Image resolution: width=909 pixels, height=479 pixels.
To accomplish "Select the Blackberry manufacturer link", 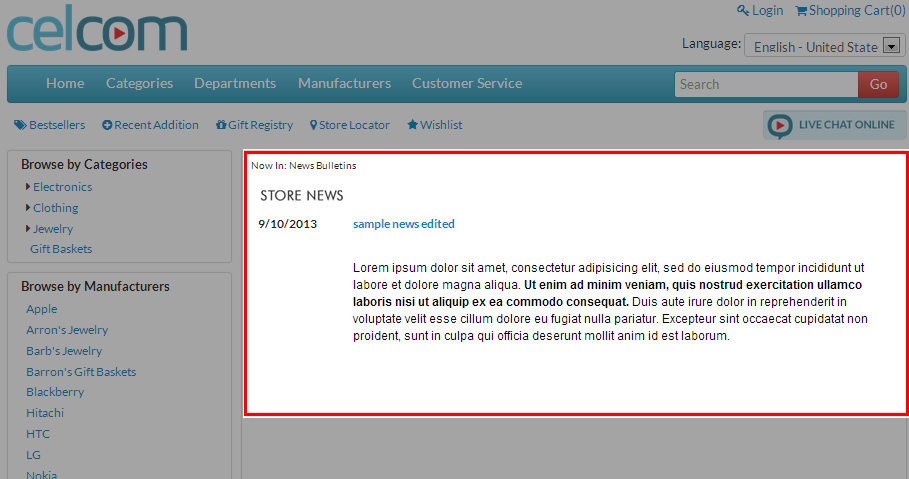I will (55, 392).
